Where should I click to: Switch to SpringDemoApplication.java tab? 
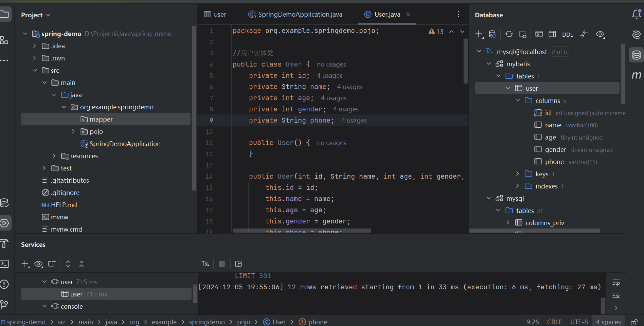(x=295, y=14)
